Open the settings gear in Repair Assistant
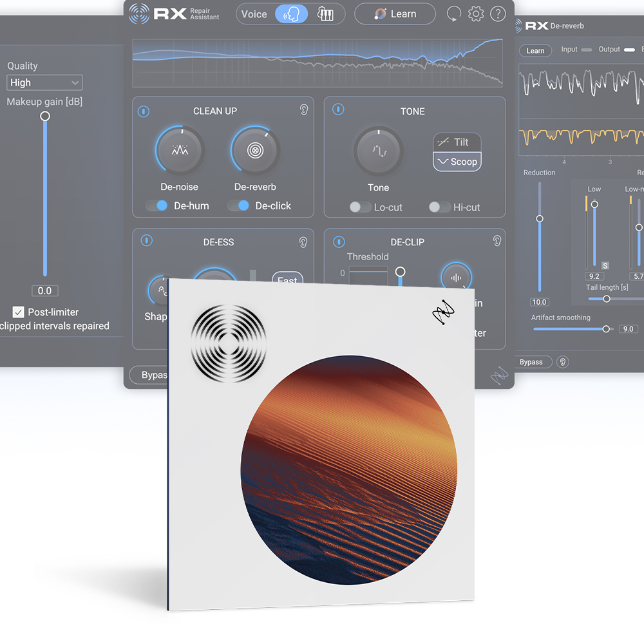Viewport: 644px width, 644px height. coord(476,14)
